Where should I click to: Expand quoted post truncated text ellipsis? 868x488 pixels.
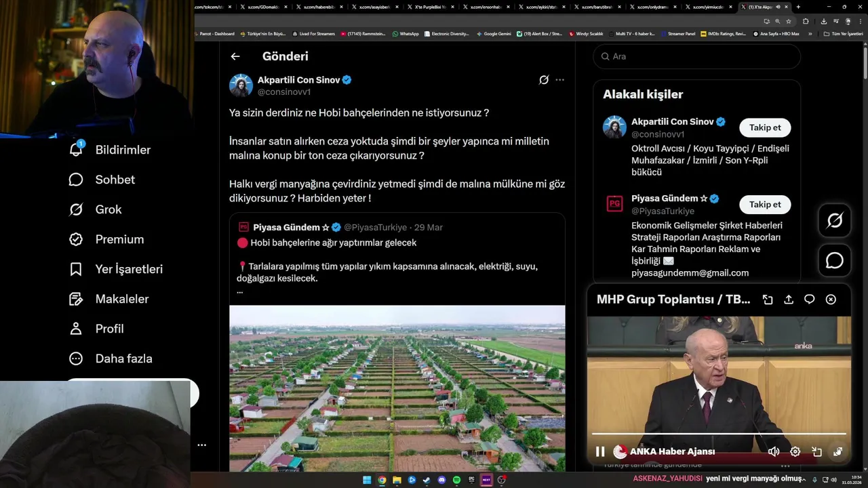pos(239,291)
